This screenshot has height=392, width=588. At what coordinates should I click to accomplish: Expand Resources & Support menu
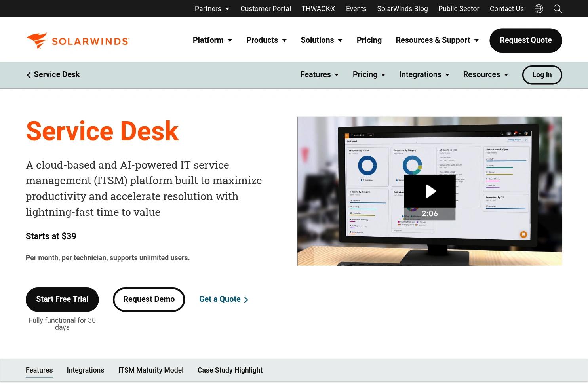pos(437,40)
